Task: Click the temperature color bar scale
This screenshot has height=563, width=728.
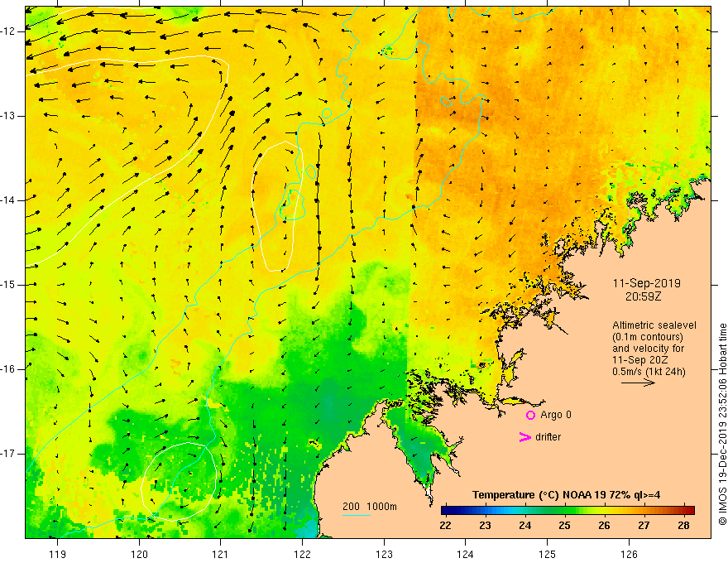Action: (x=568, y=511)
